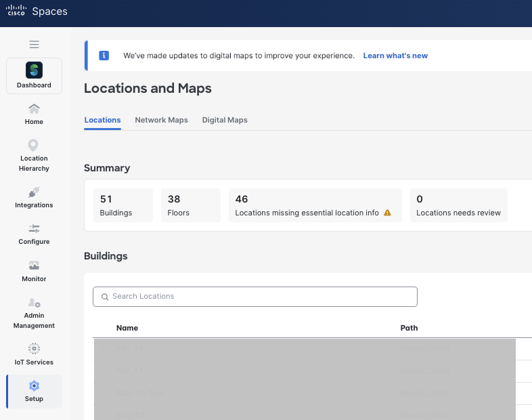The height and width of the screenshot is (420, 532).
Task: Open IoT Services in sidebar
Action: (x=34, y=349)
